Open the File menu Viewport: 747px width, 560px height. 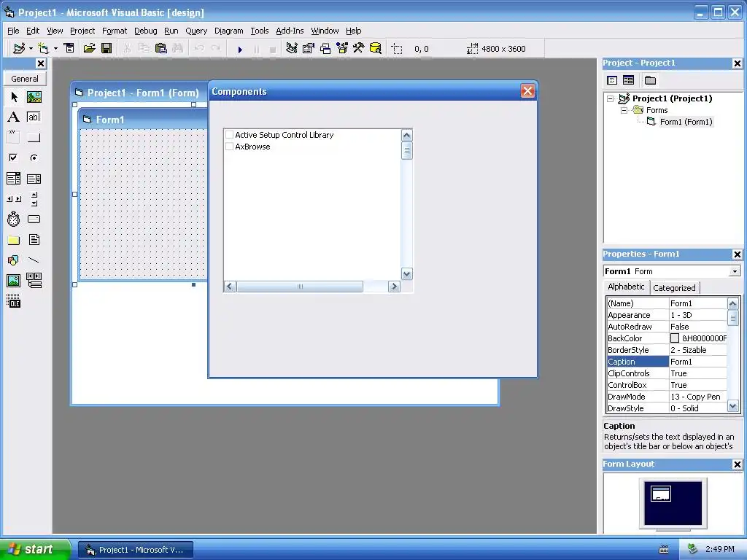13,31
